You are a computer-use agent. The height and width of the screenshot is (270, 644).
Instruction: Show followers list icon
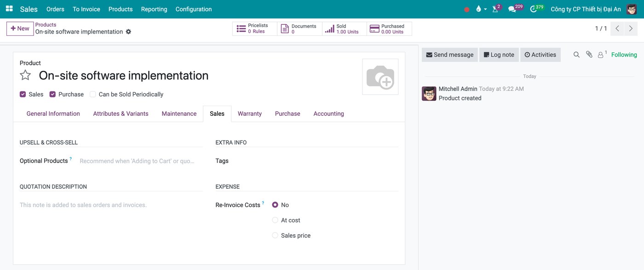pos(602,55)
